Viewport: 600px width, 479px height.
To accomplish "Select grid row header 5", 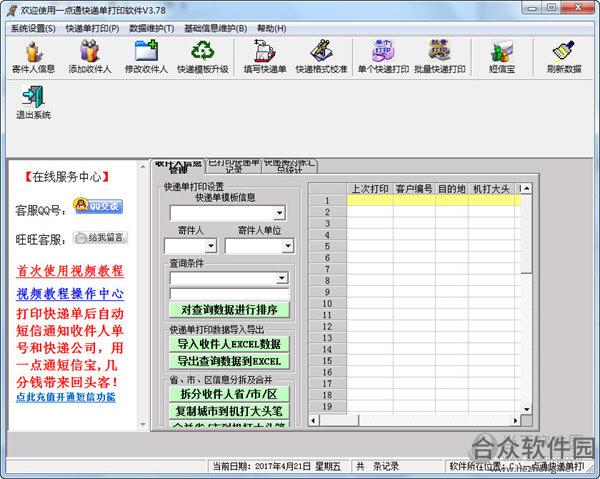I will point(328,246).
